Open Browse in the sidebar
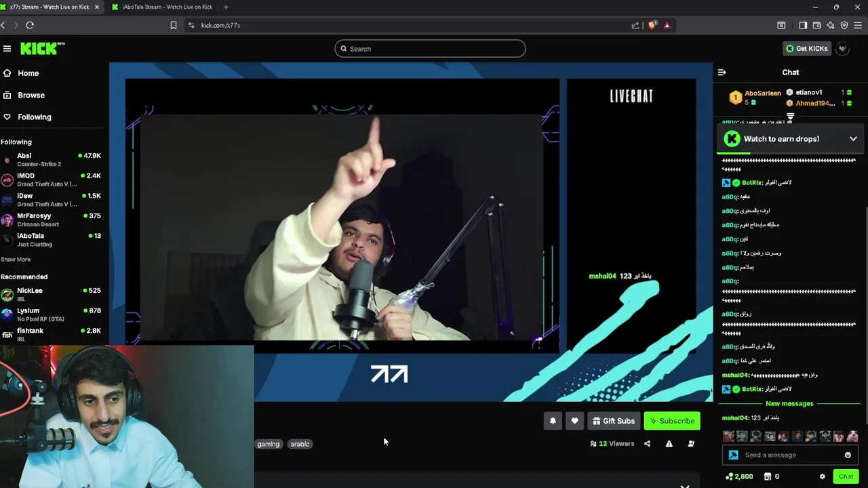 (31, 95)
